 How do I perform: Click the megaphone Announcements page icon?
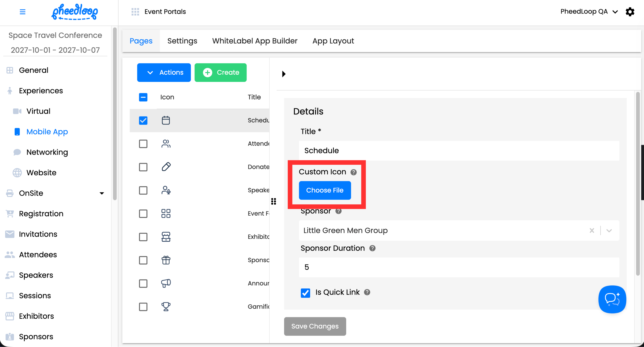point(166,283)
